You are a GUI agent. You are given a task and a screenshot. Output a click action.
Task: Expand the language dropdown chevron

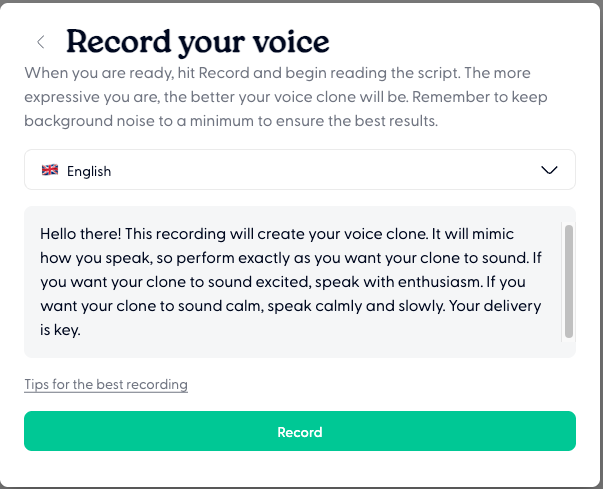(x=549, y=170)
